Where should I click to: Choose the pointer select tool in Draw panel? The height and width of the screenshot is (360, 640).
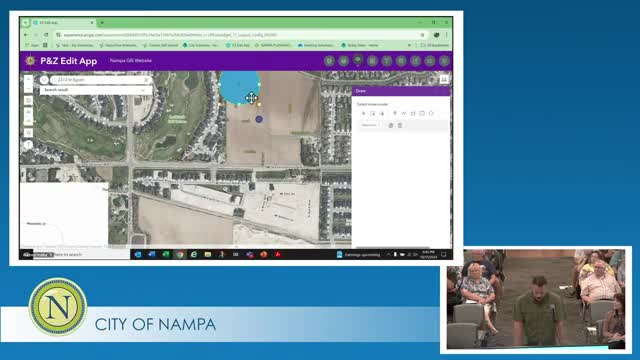(364, 113)
